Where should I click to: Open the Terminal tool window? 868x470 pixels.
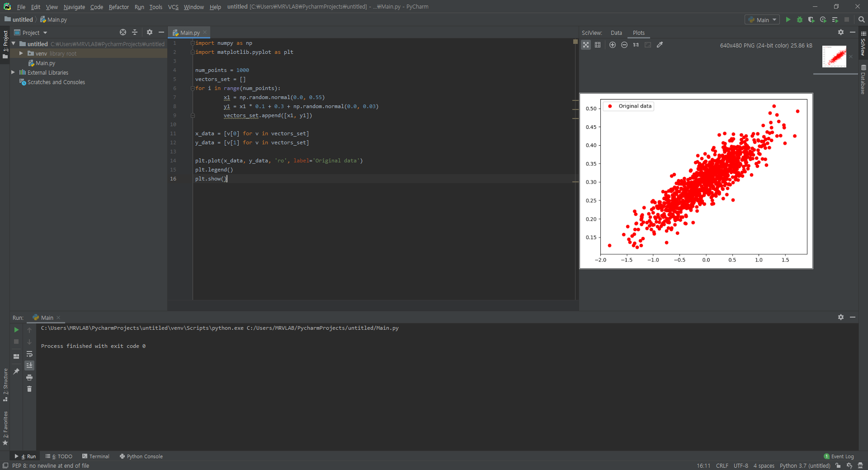[x=96, y=456]
